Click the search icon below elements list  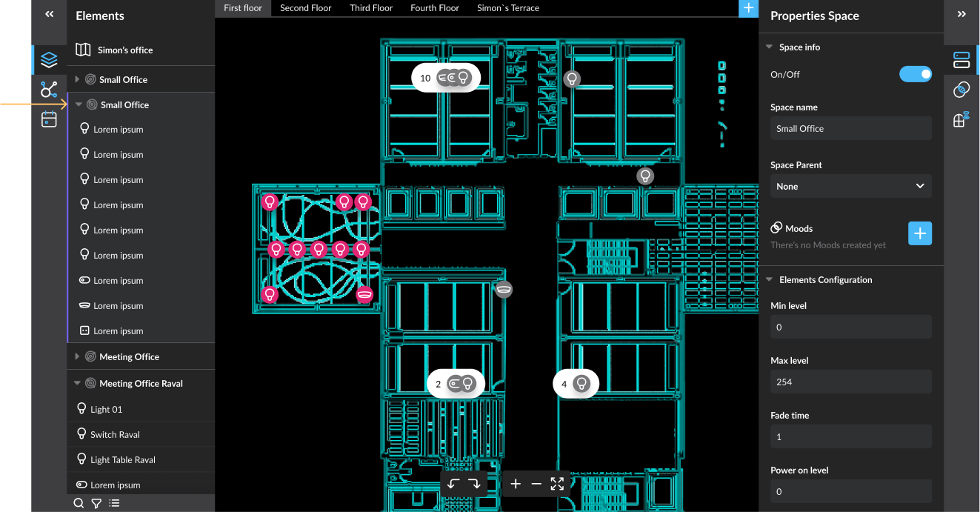[x=79, y=503]
